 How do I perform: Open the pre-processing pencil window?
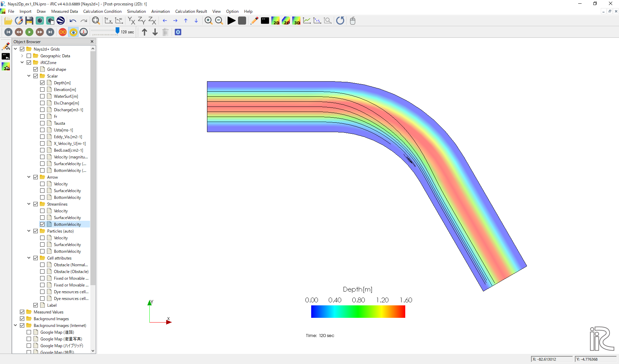click(x=254, y=21)
